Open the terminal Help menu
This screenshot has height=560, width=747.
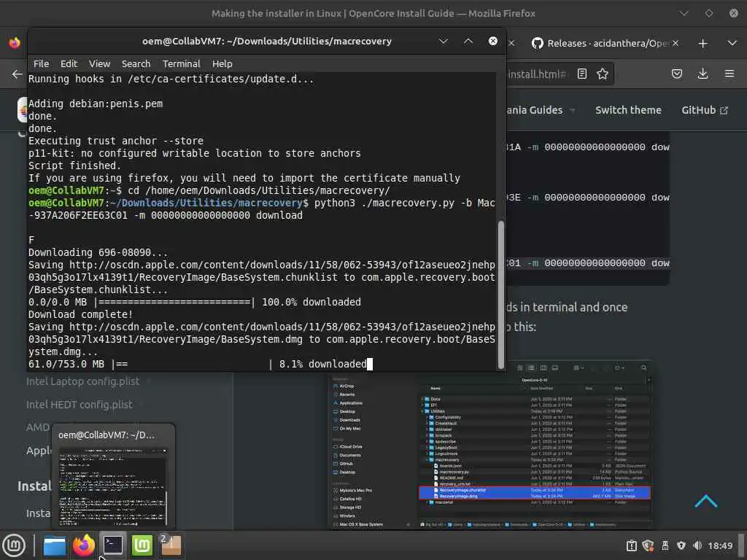(x=222, y=64)
